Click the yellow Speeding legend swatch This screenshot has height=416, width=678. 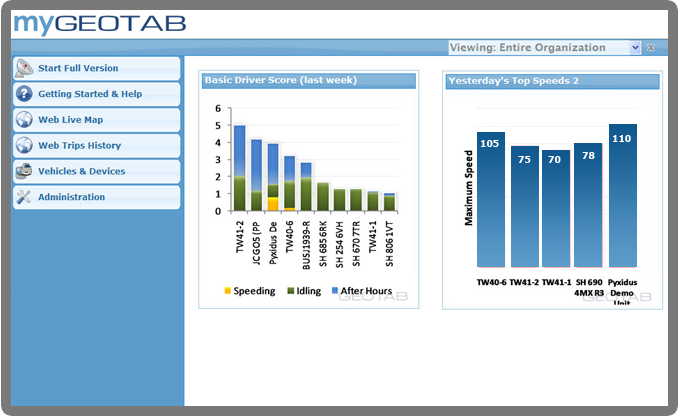coord(226,291)
